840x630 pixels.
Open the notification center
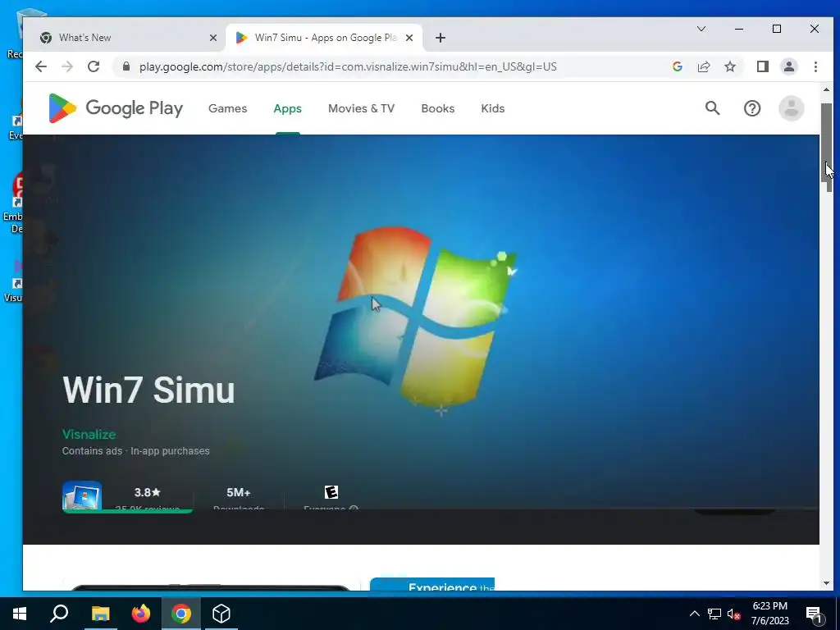pos(814,614)
